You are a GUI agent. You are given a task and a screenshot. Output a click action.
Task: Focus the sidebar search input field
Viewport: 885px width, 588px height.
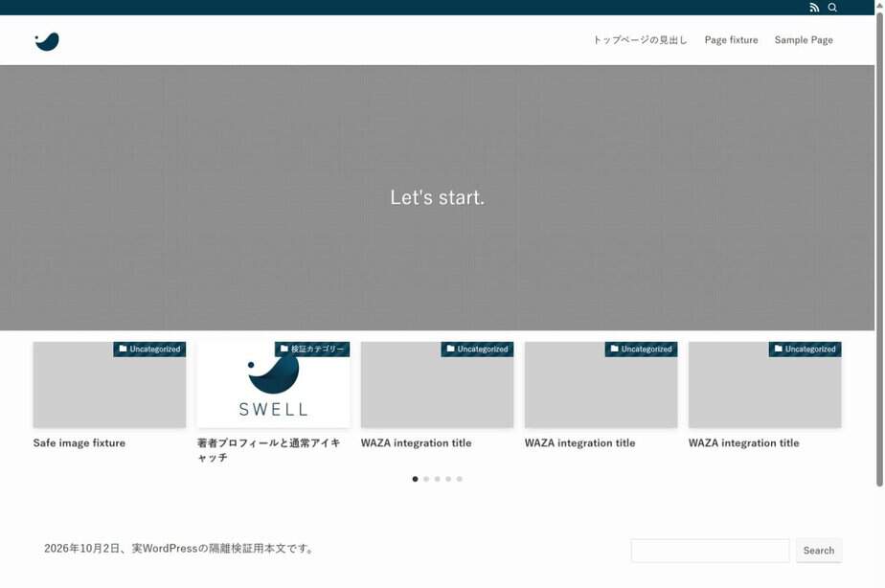pos(710,551)
